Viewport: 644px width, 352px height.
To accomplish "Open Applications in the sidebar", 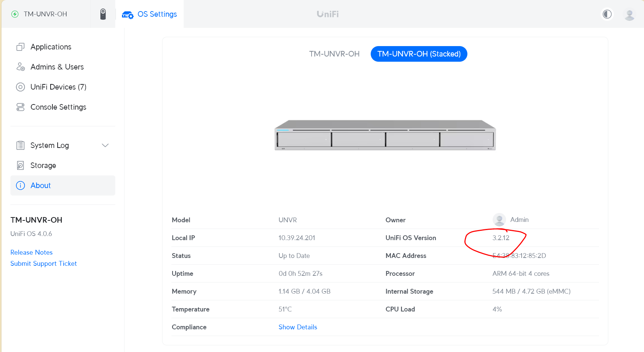I will coord(63,47).
